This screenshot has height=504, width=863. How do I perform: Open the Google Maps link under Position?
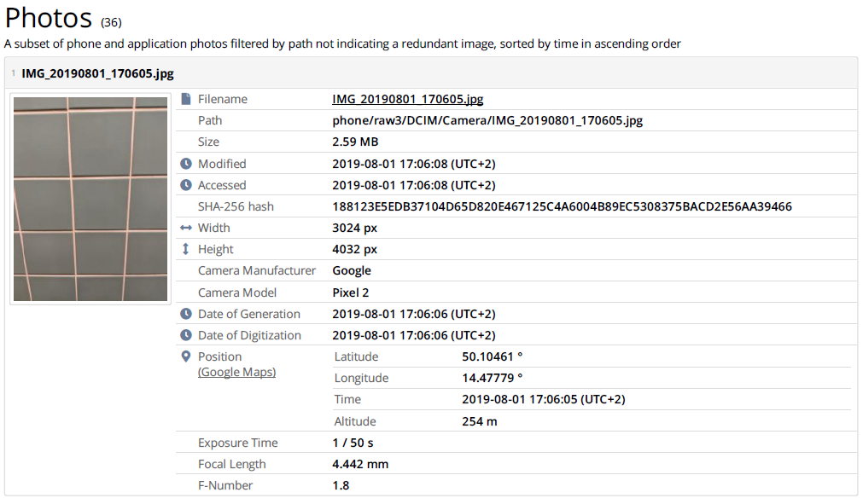click(236, 372)
